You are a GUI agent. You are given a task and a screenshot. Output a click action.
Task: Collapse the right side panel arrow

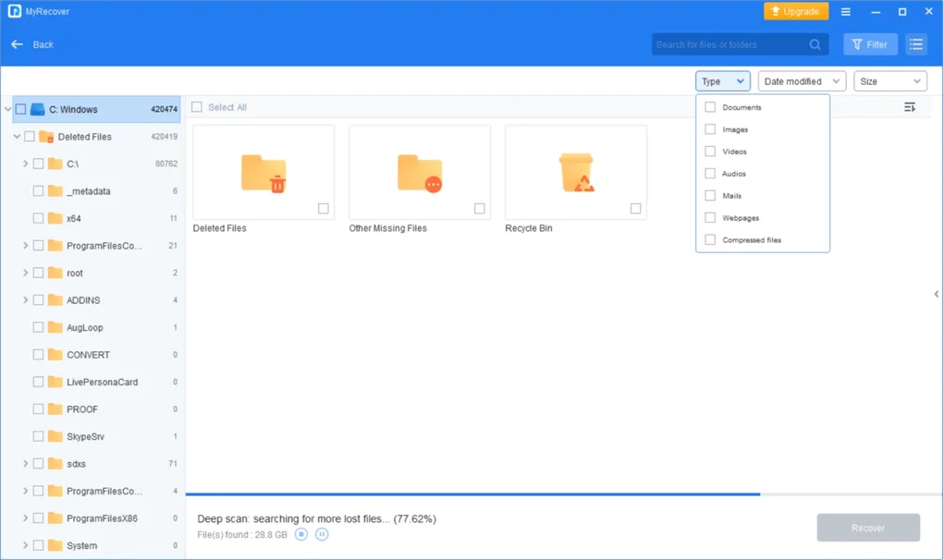(x=937, y=294)
